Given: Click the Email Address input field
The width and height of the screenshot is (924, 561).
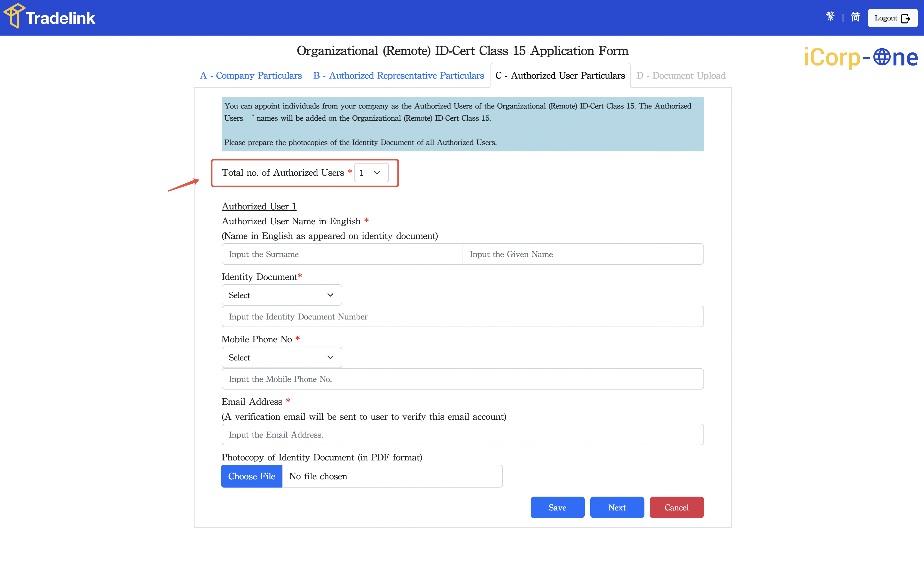Looking at the screenshot, I should pos(462,435).
